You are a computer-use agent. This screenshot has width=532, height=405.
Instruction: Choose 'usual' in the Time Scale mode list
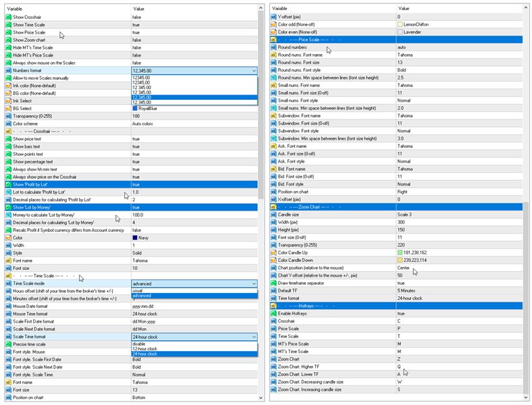point(194,291)
